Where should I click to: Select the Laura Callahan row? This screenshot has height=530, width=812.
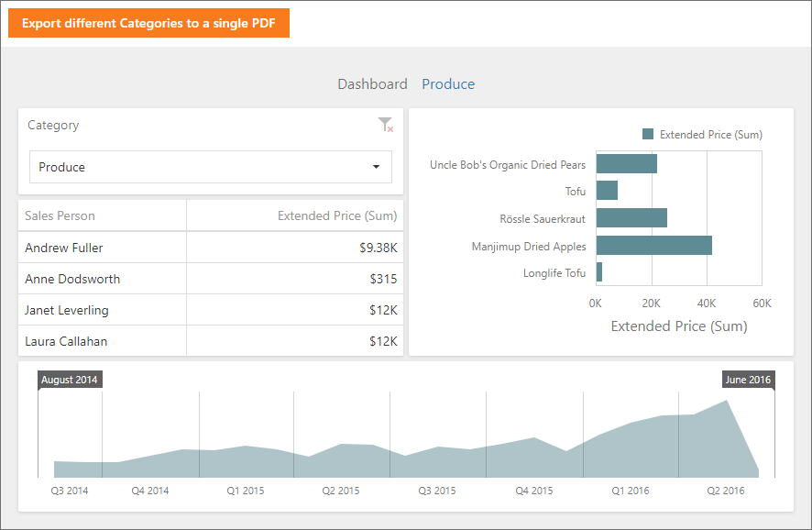pos(210,341)
